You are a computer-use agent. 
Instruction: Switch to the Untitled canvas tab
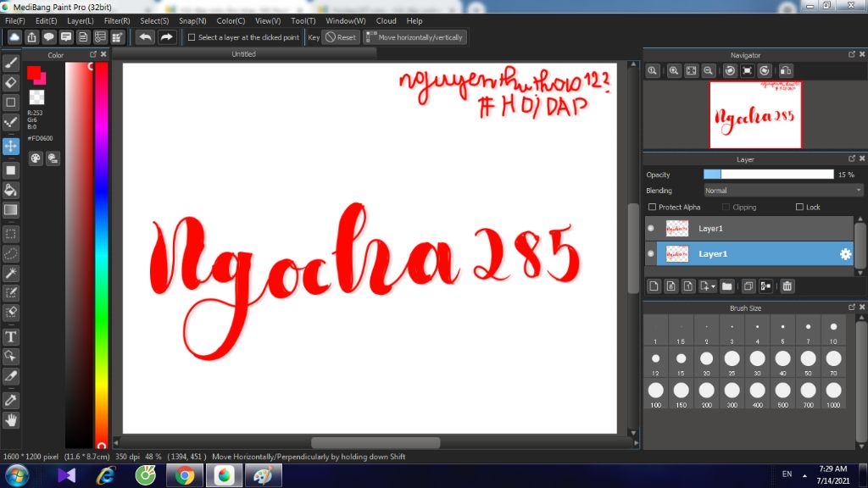[243, 53]
